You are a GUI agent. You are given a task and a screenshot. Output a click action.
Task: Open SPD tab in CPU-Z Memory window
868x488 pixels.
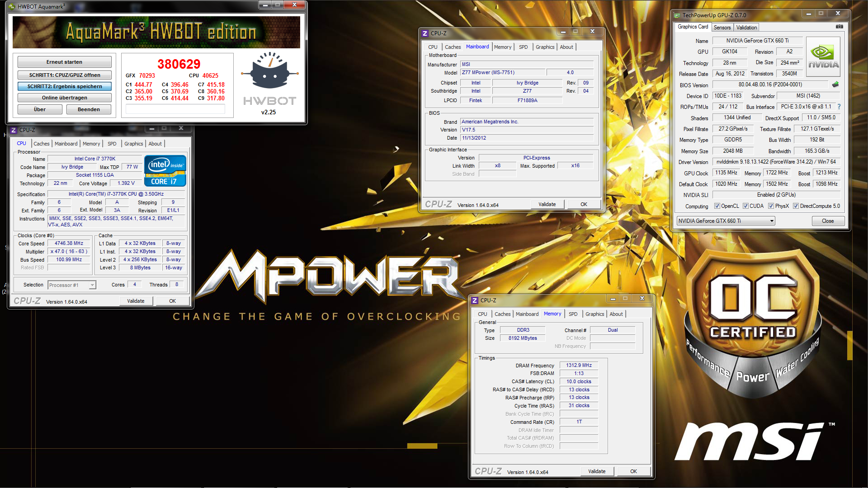pyautogui.click(x=573, y=314)
